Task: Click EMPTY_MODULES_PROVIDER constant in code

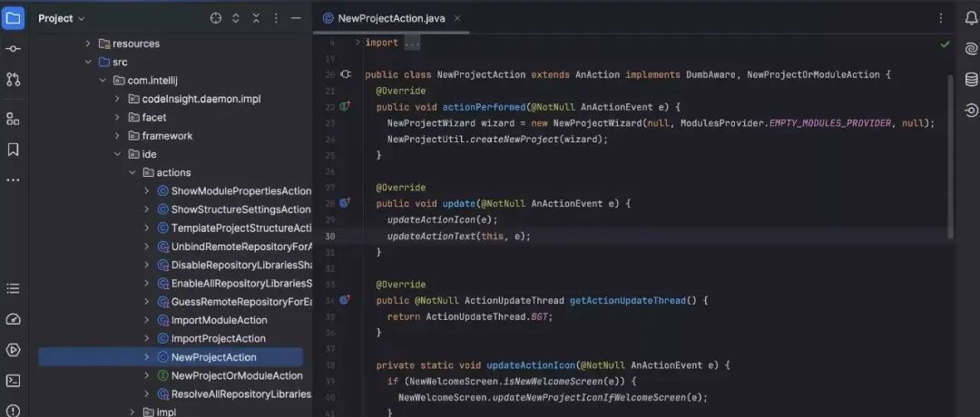Action: tap(830, 123)
